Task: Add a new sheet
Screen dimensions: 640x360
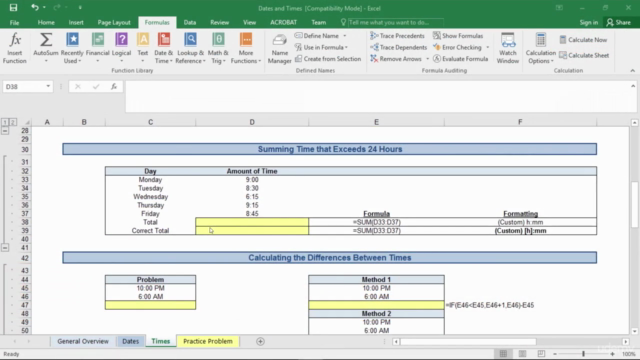Action: click(260, 341)
